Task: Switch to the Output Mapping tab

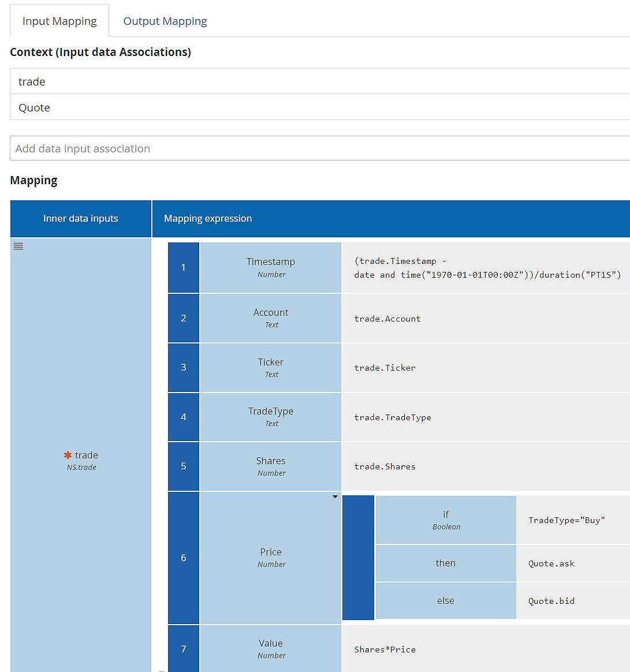Action: [165, 21]
